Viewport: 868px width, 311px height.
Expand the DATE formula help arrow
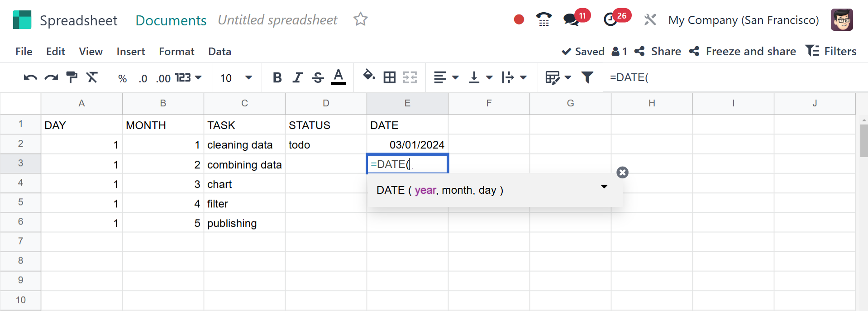coord(604,187)
